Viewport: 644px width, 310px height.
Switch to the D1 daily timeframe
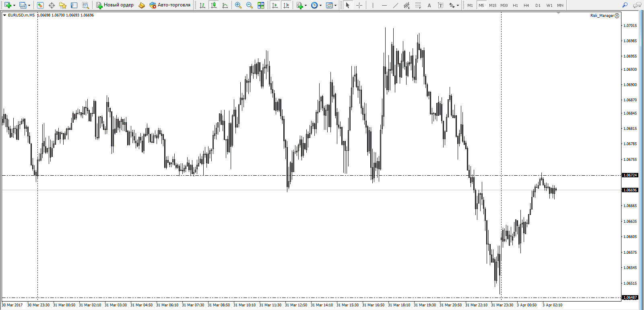(x=538, y=5)
